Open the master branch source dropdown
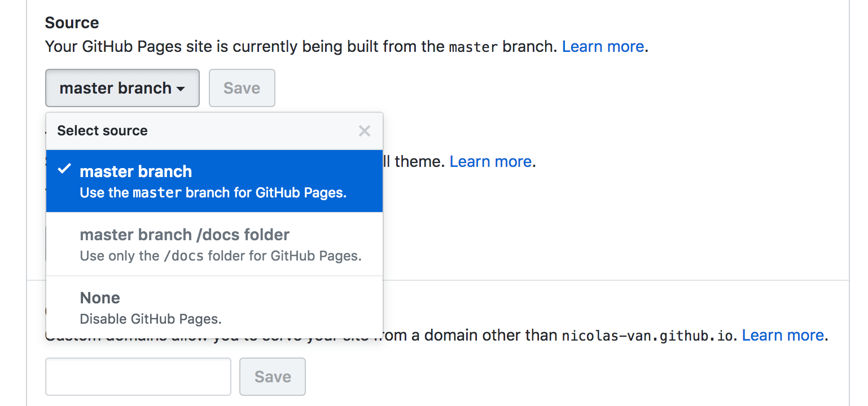 click(122, 88)
